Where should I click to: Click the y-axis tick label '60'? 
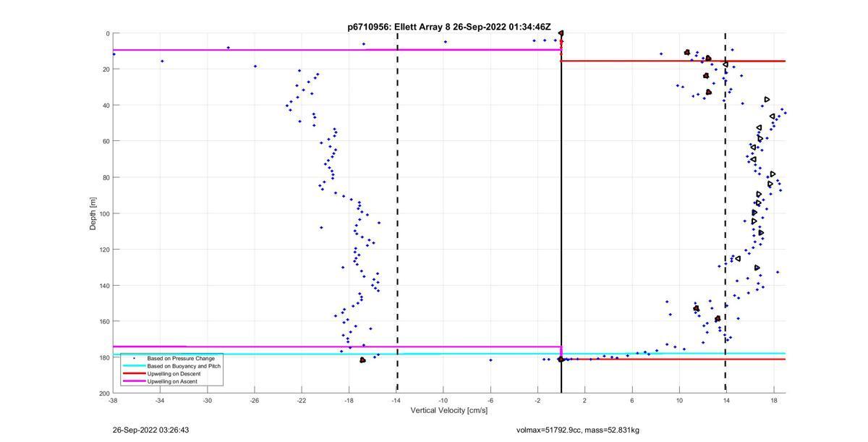[x=105, y=141]
